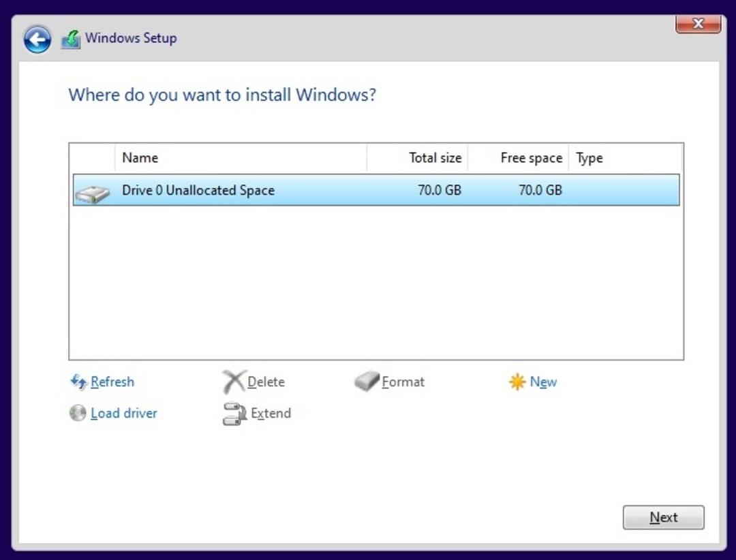
Task: Sort by the Name column header
Action: 241,158
